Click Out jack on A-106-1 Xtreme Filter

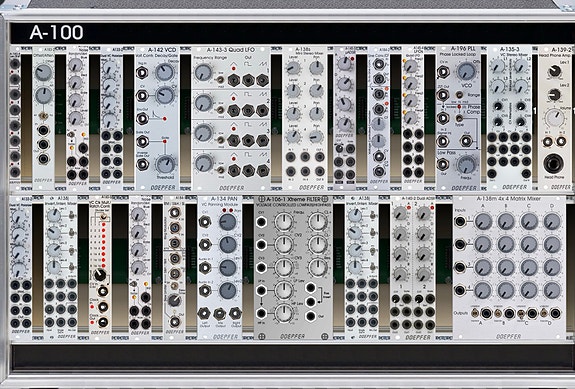tap(311, 316)
